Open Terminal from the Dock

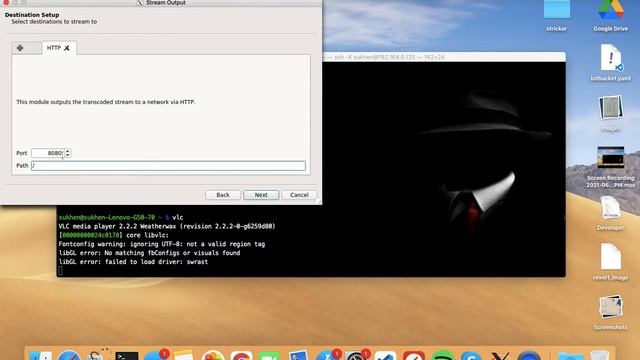coord(127,356)
